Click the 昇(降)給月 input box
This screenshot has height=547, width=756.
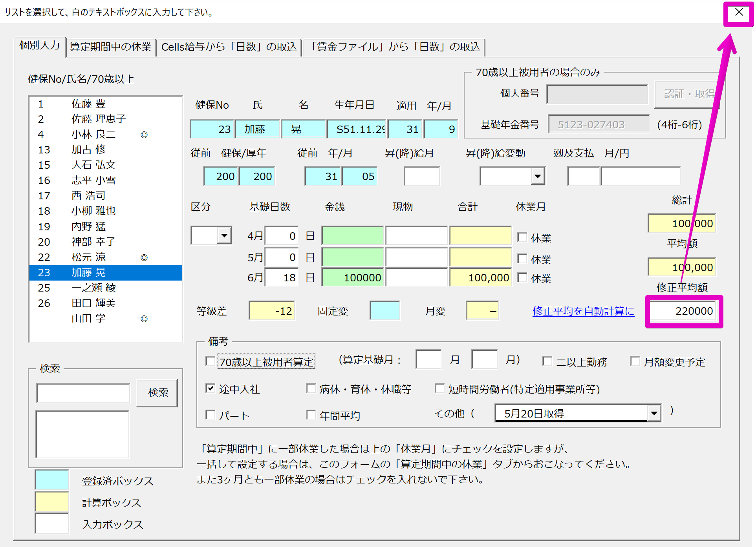point(422,176)
